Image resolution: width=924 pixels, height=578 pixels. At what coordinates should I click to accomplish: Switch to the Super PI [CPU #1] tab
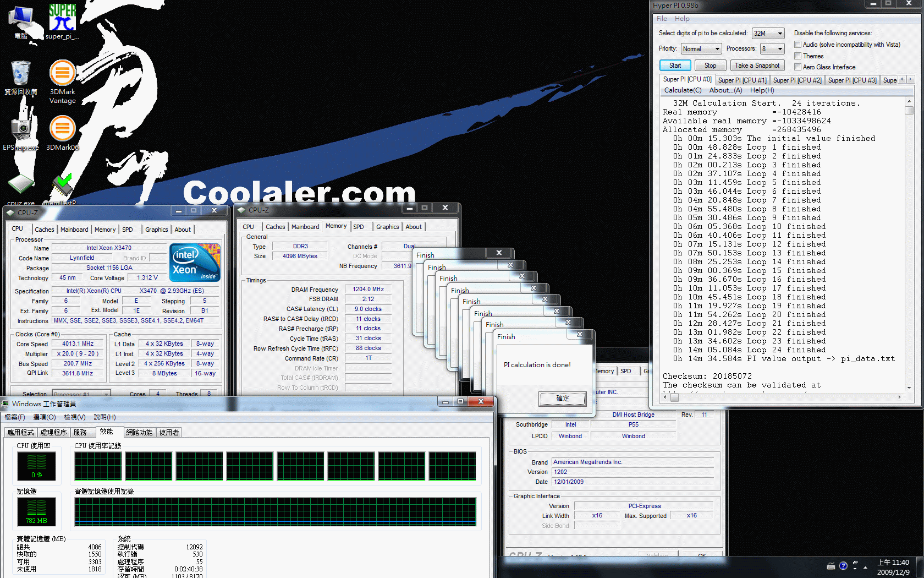(742, 80)
